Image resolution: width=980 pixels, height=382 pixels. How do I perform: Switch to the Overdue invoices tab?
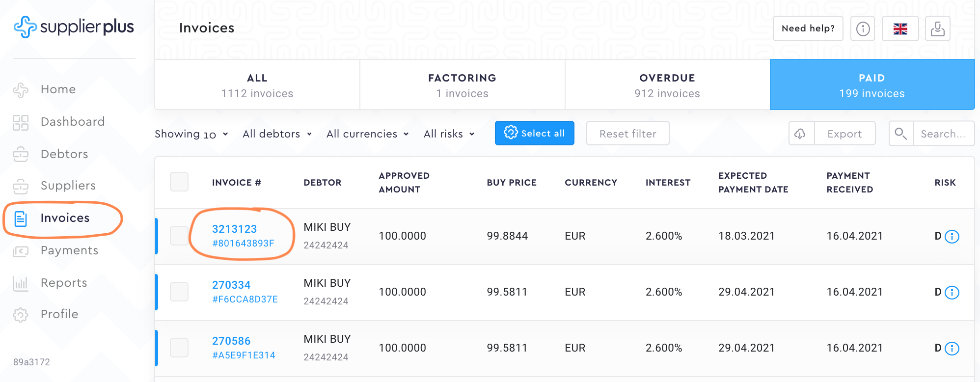[x=667, y=85]
